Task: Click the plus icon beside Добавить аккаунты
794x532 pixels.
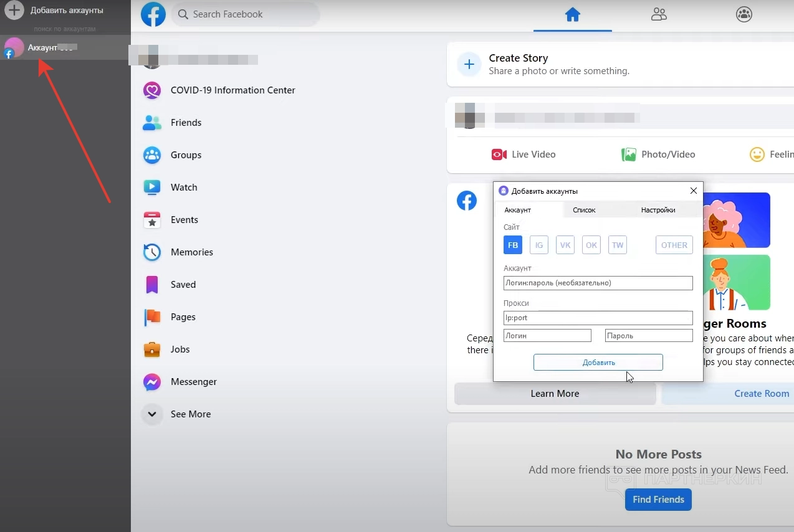Action: pyautogui.click(x=15, y=10)
